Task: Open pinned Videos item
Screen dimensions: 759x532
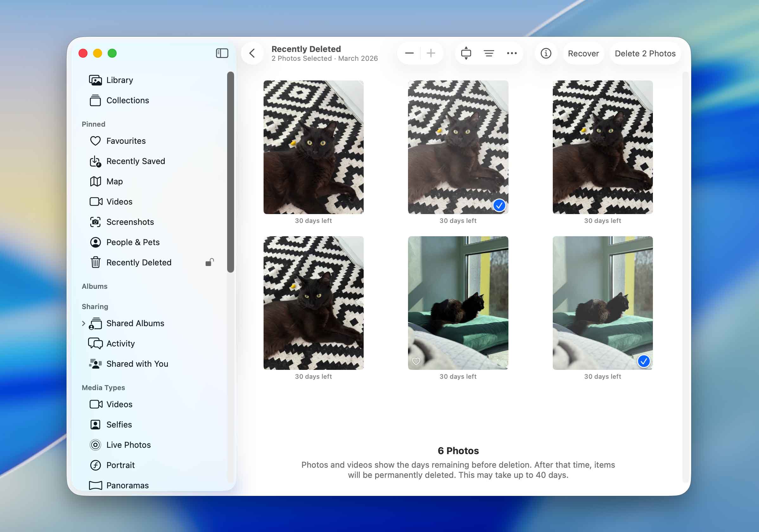Action: pyautogui.click(x=152, y=202)
